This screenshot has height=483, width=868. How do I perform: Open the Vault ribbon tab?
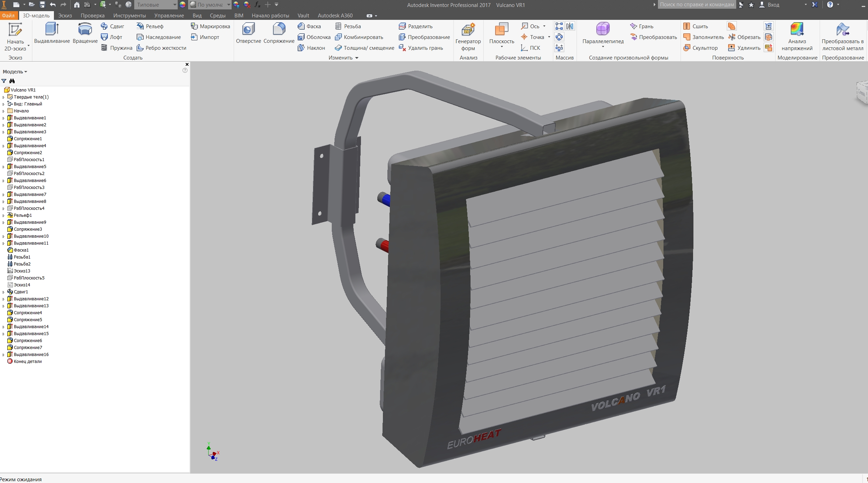tap(303, 15)
